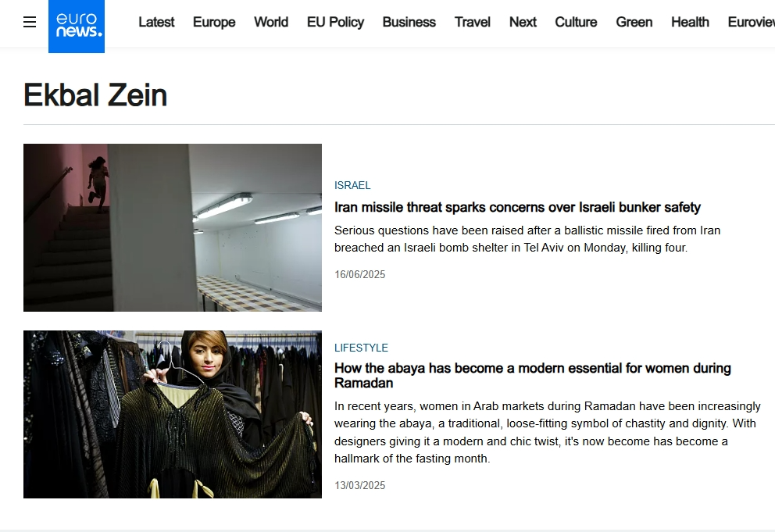The height and width of the screenshot is (532, 775).
Task: Open the Business section
Action: (409, 22)
